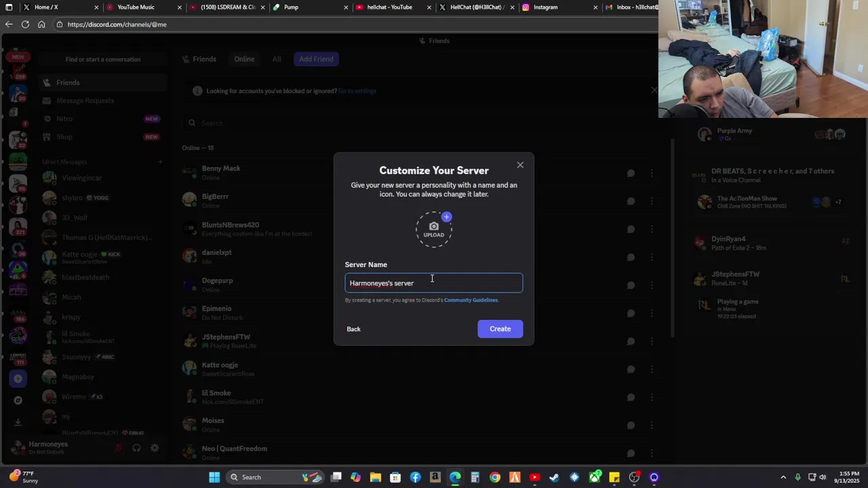The height and width of the screenshot is (488, 868).
Task: Open DM with krispy
Action: click(x=102, y=317)
